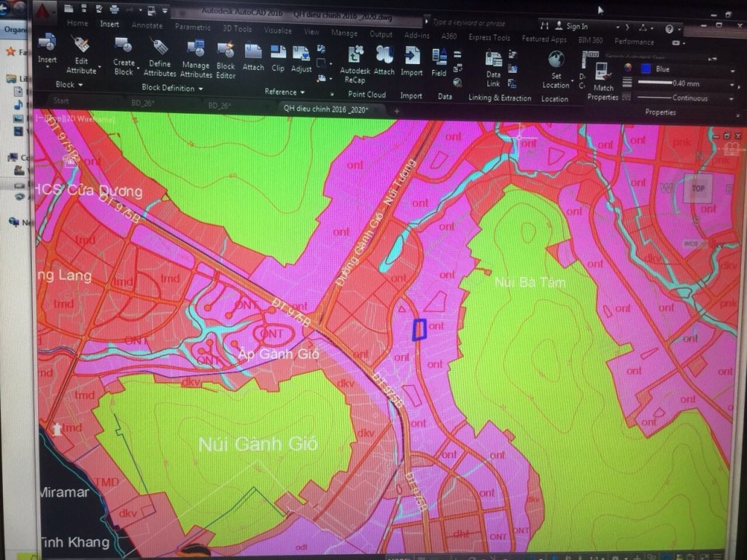Viewport: 747px width, 560px height.
Task: Select the Clip reference tool
Action: (x=278, y=53)
